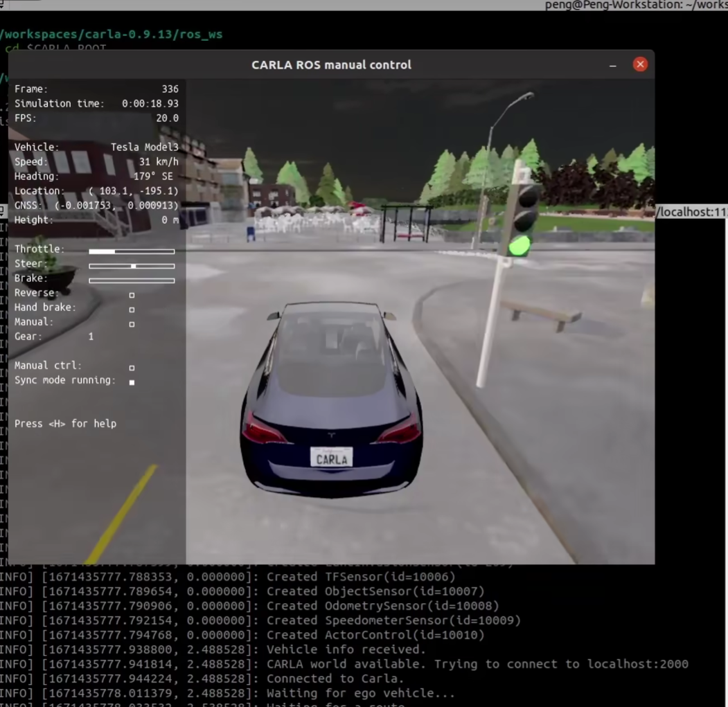Click the Height value 0 m
Image resolution: width=728 pixels, height=707 pixels.
click(x=170, y=220)
